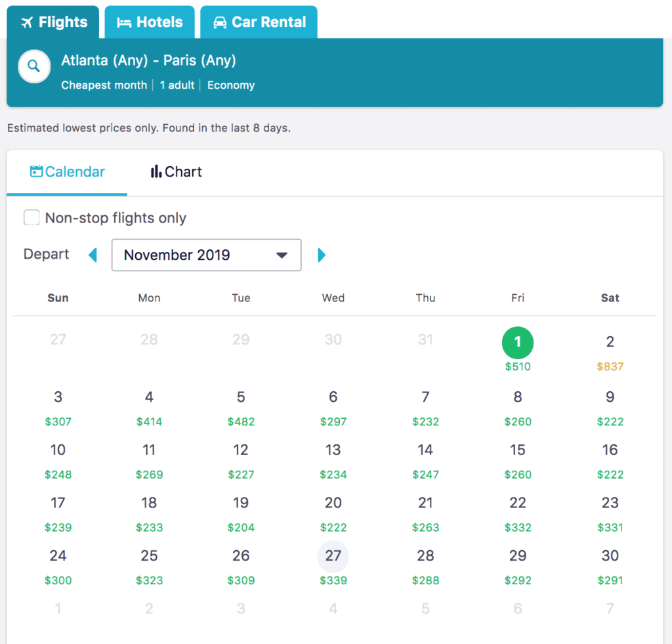Image resolution: width=672 pixels, height=644 pixels.
Task: Click the dropdown arrow inside the month selector
Action: [282, 255]
